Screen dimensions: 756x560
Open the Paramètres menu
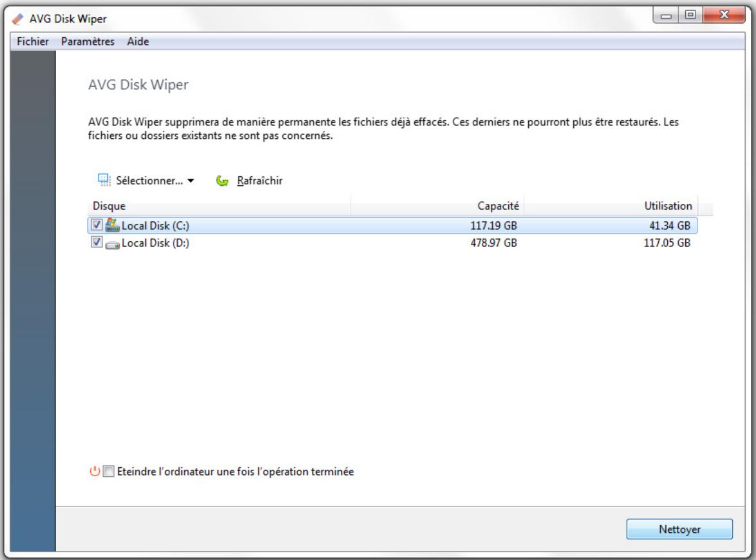click(x=88, y=41)
